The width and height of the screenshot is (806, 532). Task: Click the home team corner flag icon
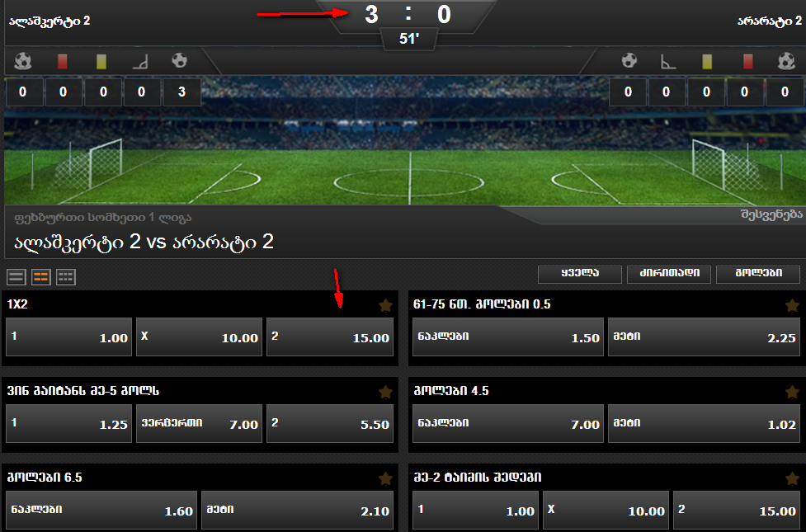coord(140,62)
